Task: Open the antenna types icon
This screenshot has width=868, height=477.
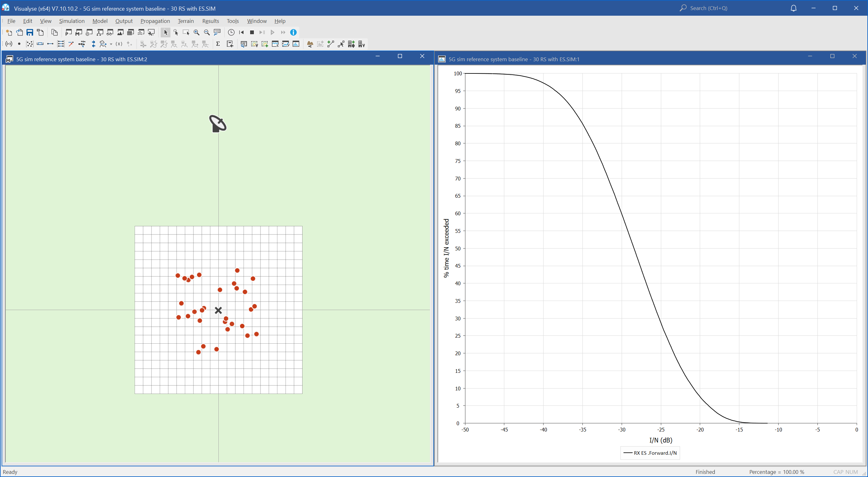Action: click(9, 44)
